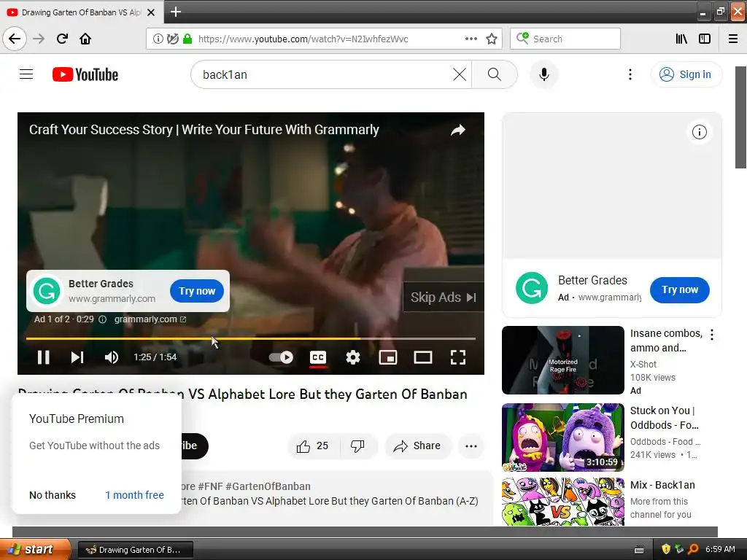Bookmark this page with star icon
This screenshot has width=747, height=560.
pyautogui.click(x=492, y=39)
